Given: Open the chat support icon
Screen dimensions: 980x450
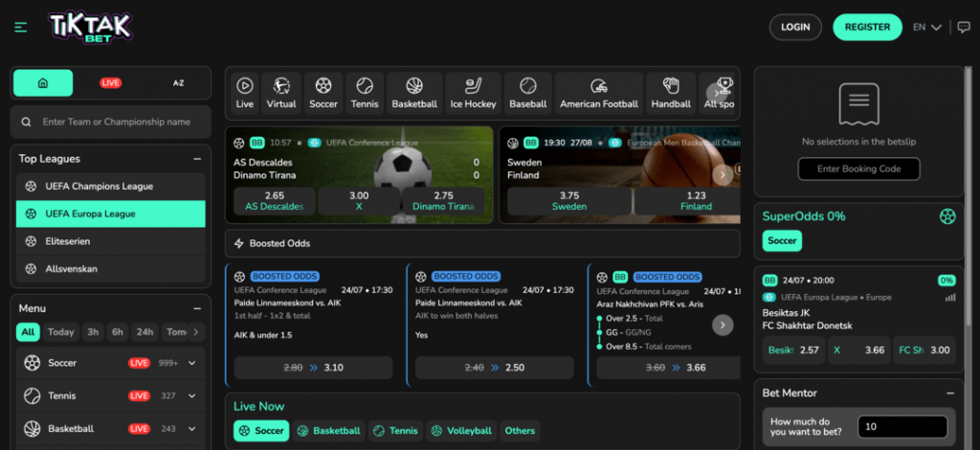Looking at the screenshot, I should 963,28.
